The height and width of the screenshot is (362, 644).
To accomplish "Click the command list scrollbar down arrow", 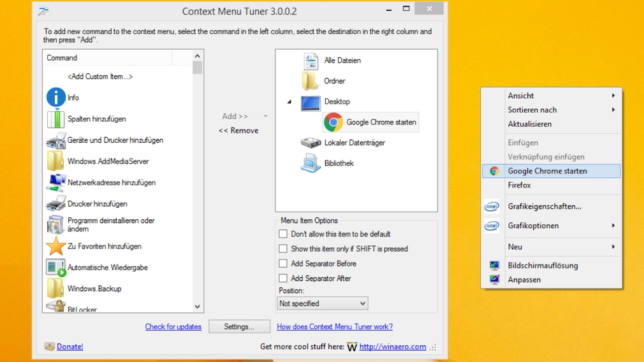I will click(x=198, y=307).
